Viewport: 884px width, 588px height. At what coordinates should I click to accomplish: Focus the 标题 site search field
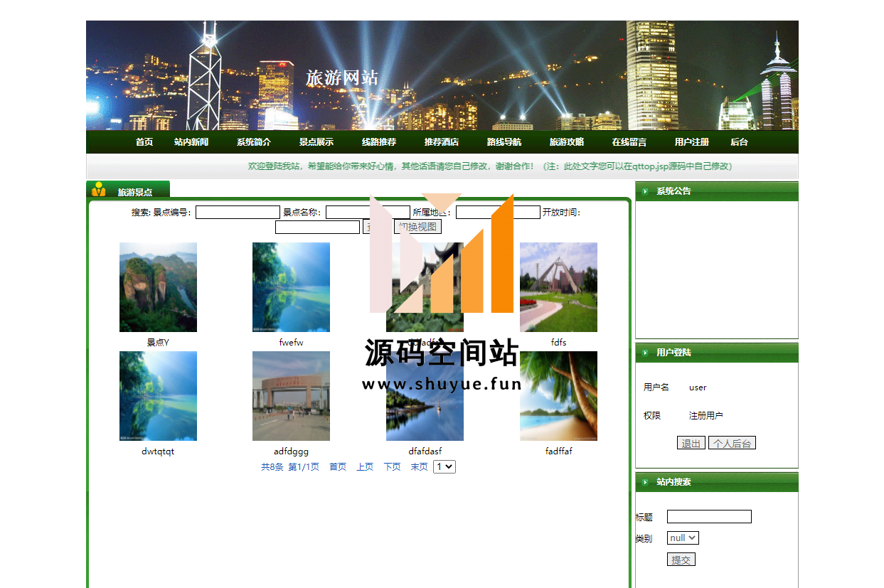click(x=709, y=517)
